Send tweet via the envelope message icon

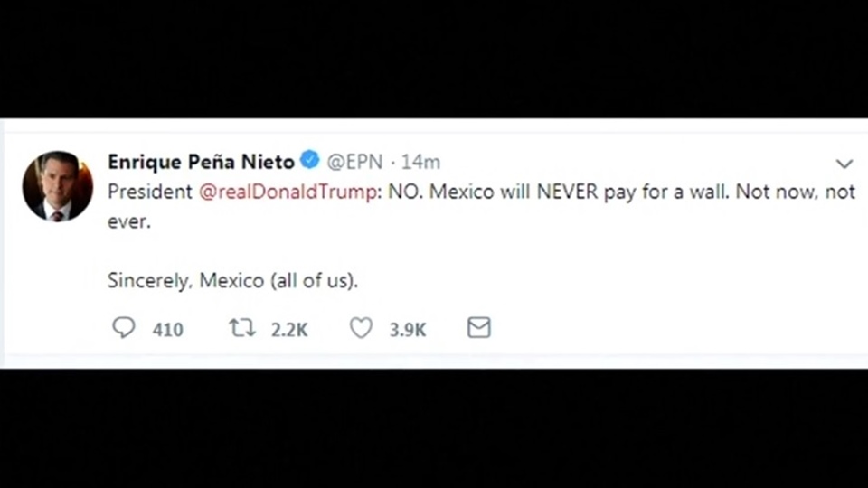478,328
